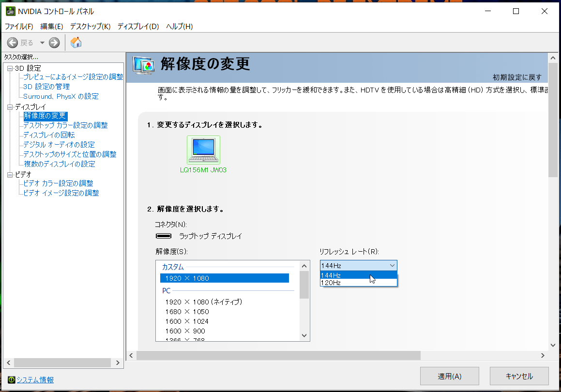Image resolution: width=561 pixels, height=392 pixels.
Task: Click the main panel horizontal scrollbar thumb
Action: pyautogui.click(x=278, y=355)
